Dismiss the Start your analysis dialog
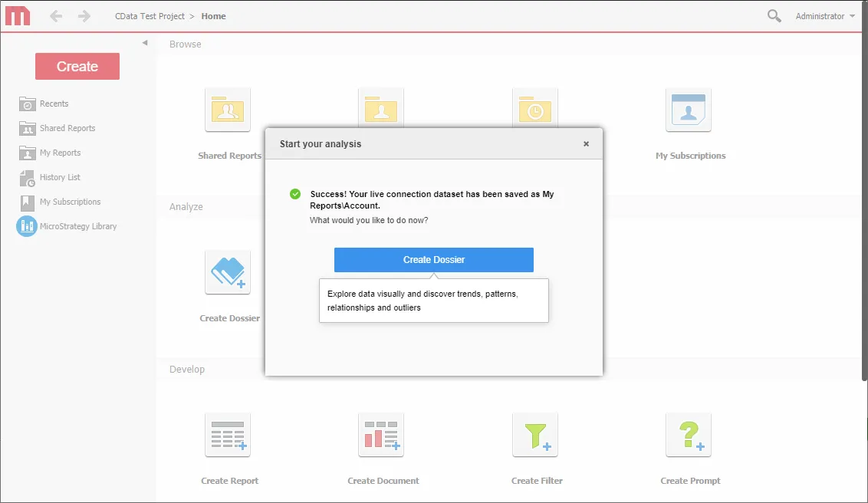The image size is (868, 503). pyautogui.click(x=586, y=143)
